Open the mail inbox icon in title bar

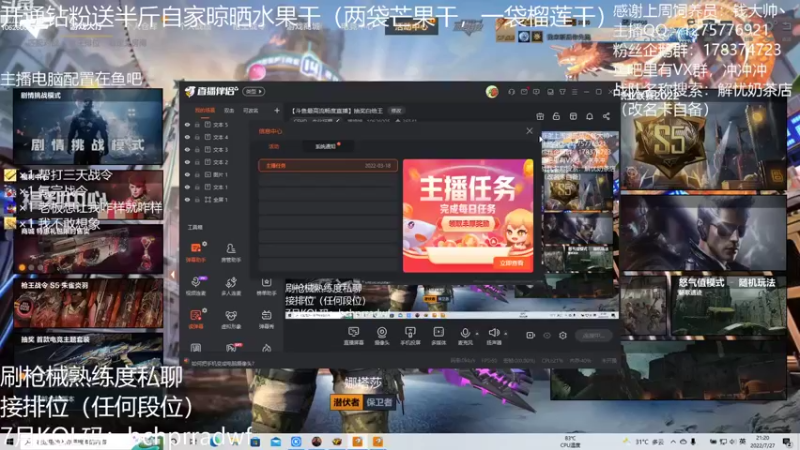click(524, 92)
